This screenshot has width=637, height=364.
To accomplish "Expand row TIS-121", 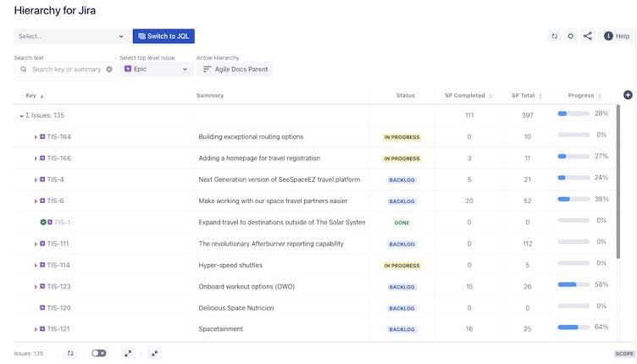I will click(x=36, y=329).
